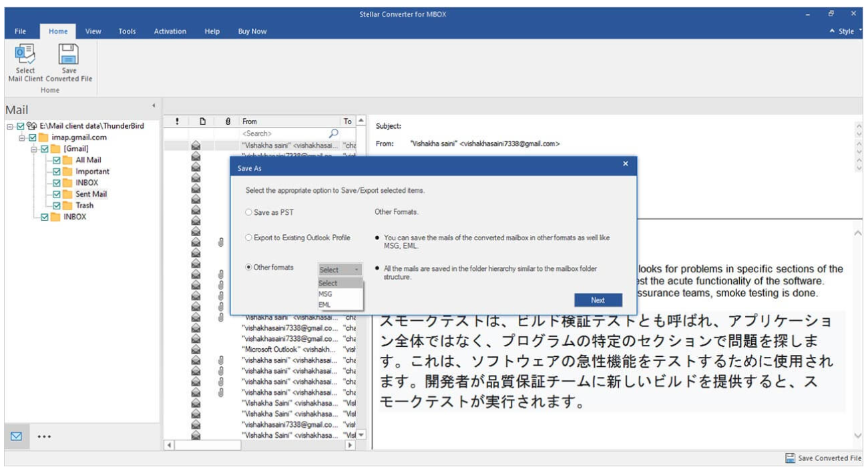This screenshot has width=868, height=469.
Task: Select the imap.gmail.com tree label
Action: [x=79, y=137]
